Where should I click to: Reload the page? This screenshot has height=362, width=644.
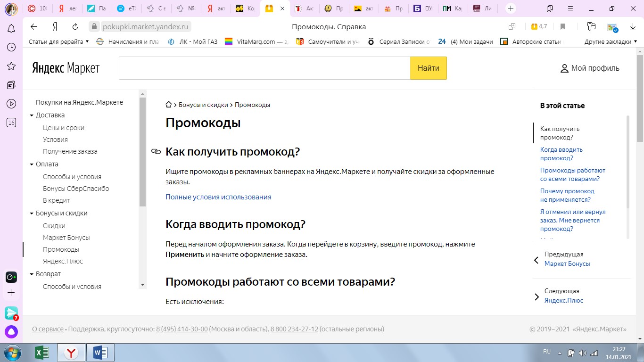click(75, 27)
